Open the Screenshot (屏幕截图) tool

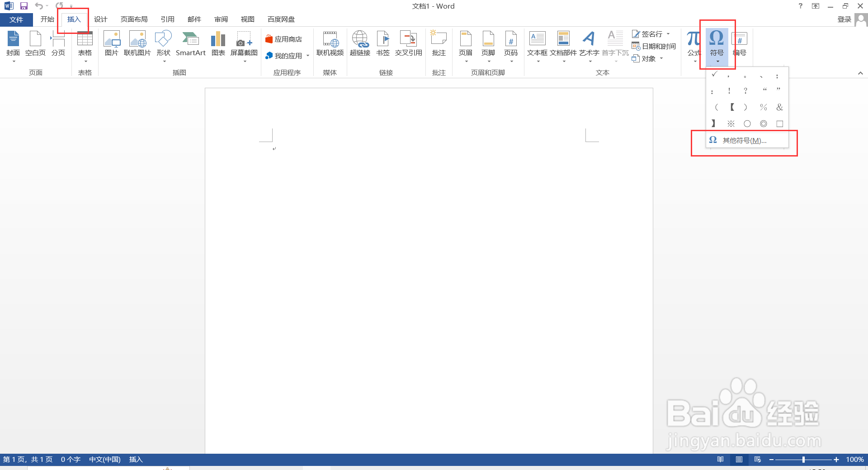pyautogui.click(x=244, y=45)
